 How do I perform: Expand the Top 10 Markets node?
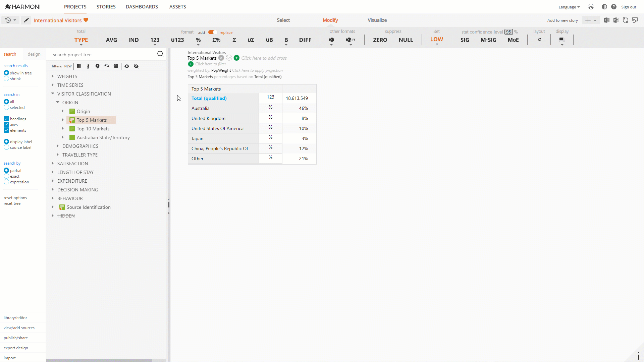[62, 129]
